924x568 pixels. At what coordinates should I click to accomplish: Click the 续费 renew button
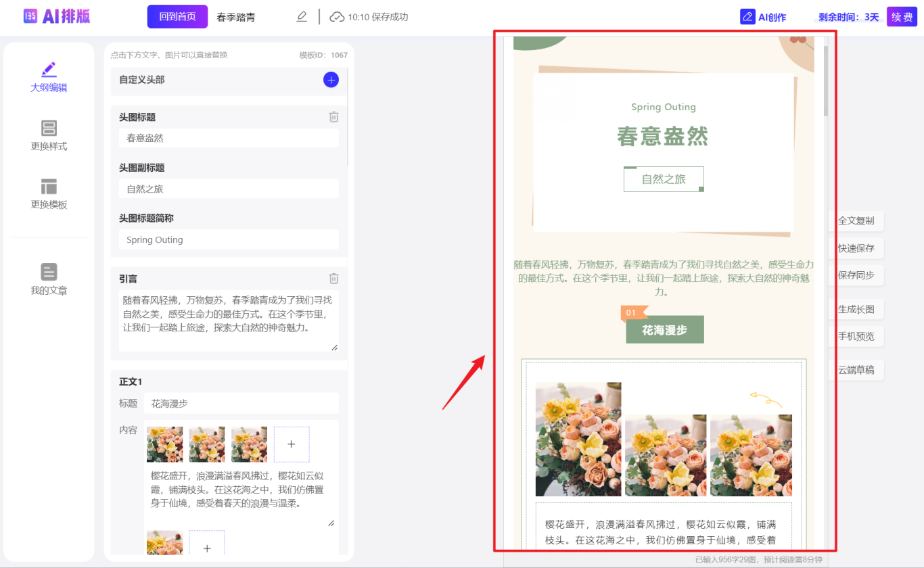pyautogui.click(x=902, y=17)
